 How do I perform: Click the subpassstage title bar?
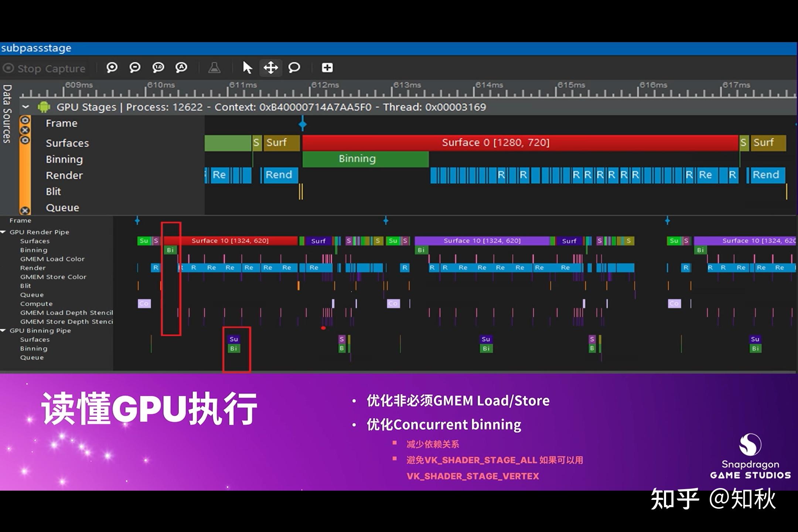point(36,48)
